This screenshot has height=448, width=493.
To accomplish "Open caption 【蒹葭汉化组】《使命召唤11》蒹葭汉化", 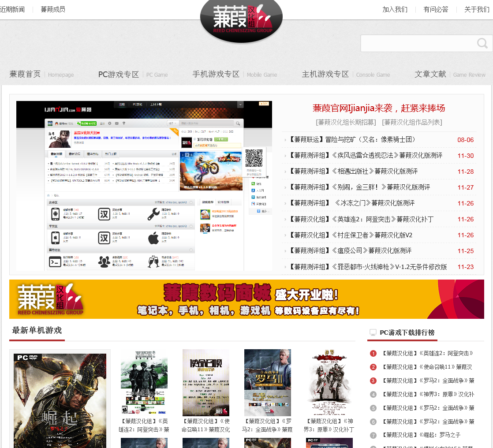I will (x=206, y=426).
